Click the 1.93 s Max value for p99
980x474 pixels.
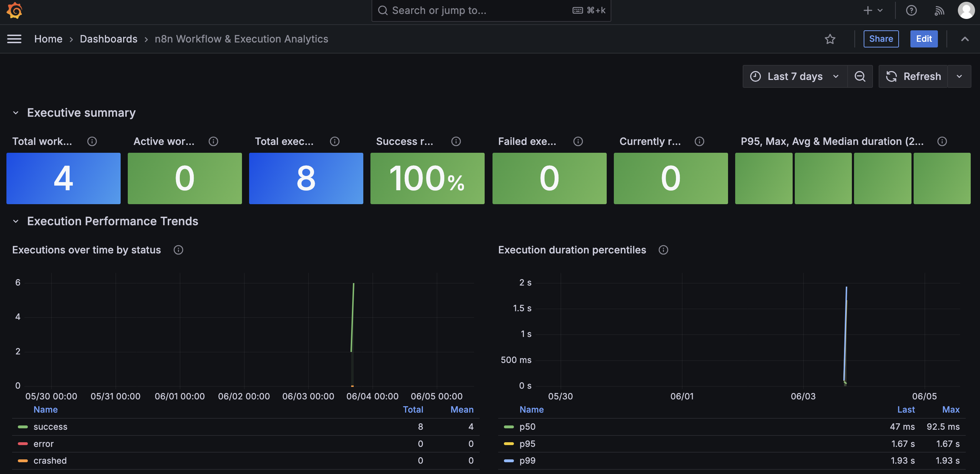pyautogui.click(x=948, y=461)
